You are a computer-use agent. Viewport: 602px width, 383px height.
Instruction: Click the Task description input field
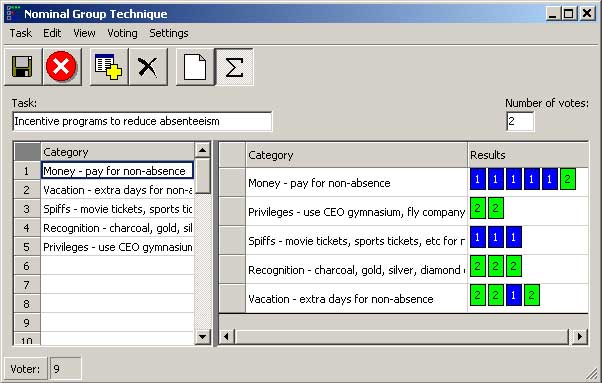142,121
